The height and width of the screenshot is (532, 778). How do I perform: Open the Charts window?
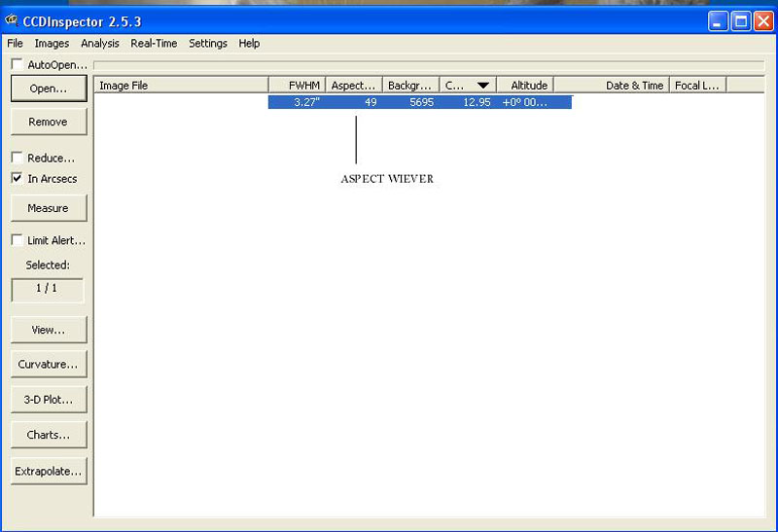click(x=49, y=435)
